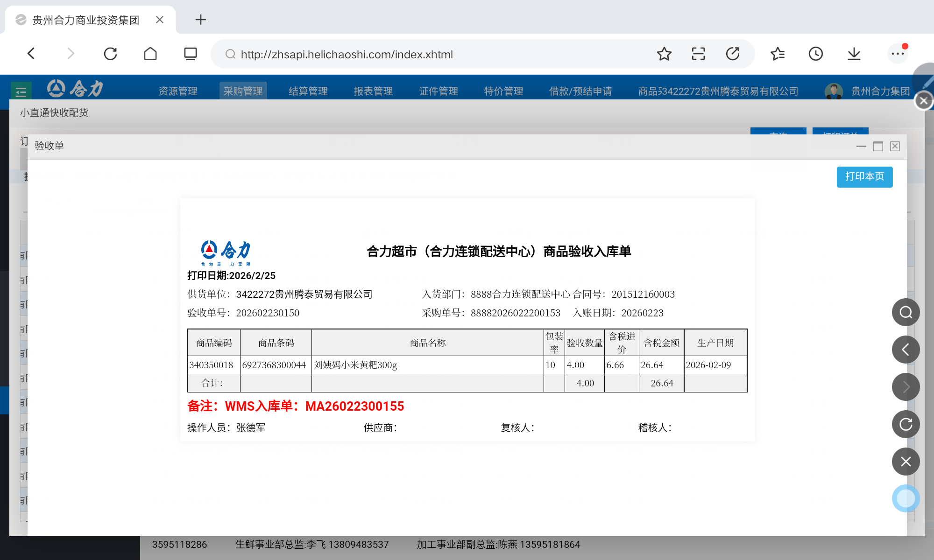This screenshot has width=934, height=560.
Task: Close the 贵州合力商业投资集团 tab
Action: (160, 20)
